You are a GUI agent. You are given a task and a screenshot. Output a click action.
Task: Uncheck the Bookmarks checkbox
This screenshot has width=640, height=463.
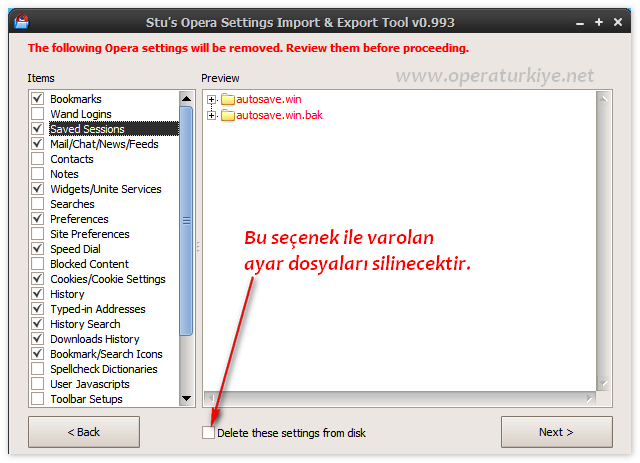point(38,99)
